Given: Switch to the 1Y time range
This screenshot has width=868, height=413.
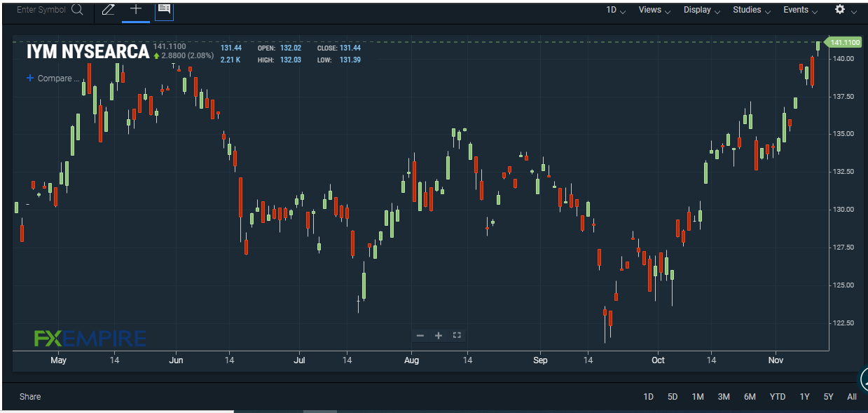Looking at the screenshot, I should click(804, 396).
